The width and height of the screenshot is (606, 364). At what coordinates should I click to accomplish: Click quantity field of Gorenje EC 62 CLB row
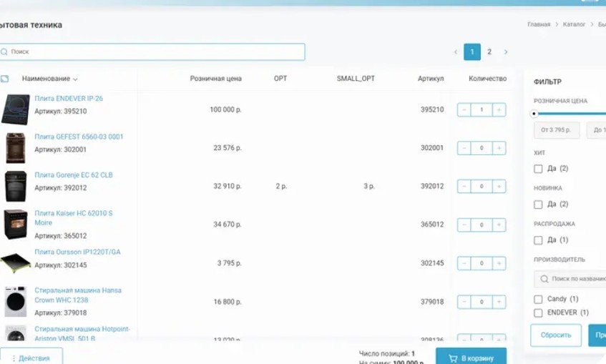[482, 186]
